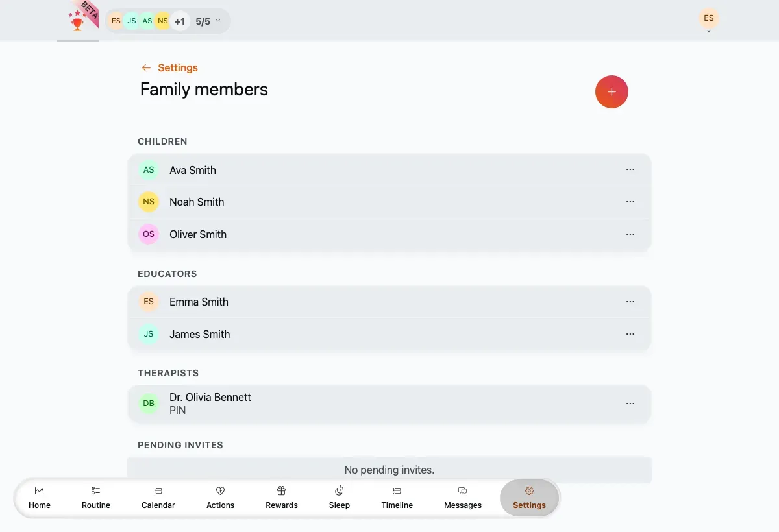Click the PENDING INVITES heading
779x532 pixels.
tap(180, 445)
